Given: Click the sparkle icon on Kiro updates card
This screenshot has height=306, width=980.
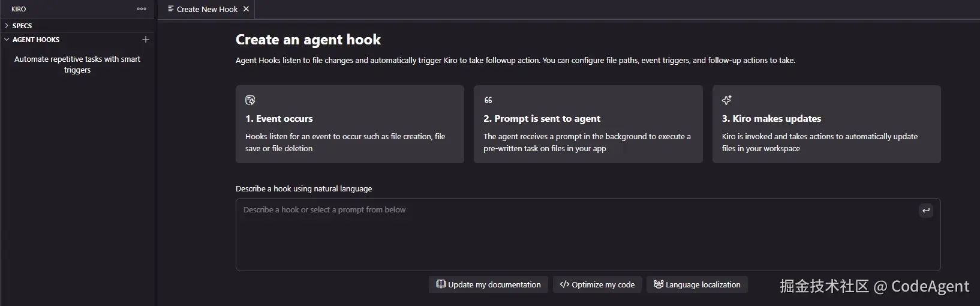Looking at the screenshot, I should [727, 100].
